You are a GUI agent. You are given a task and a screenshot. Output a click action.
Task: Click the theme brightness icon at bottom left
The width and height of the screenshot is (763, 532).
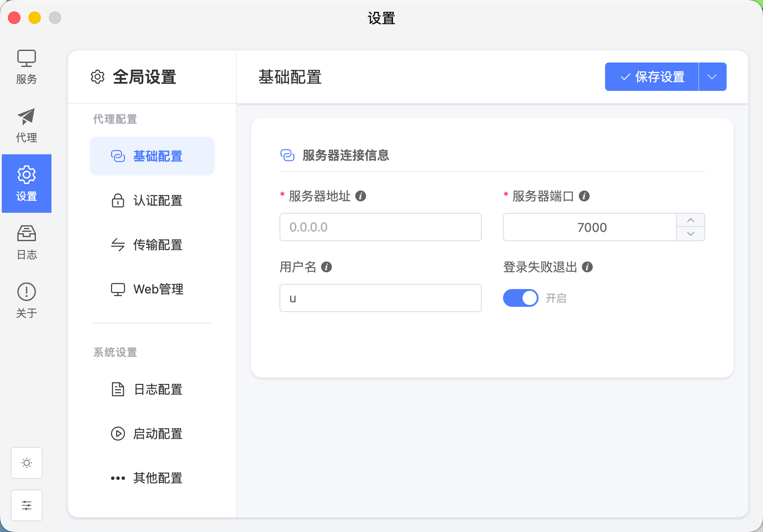[x=26, y=462]
